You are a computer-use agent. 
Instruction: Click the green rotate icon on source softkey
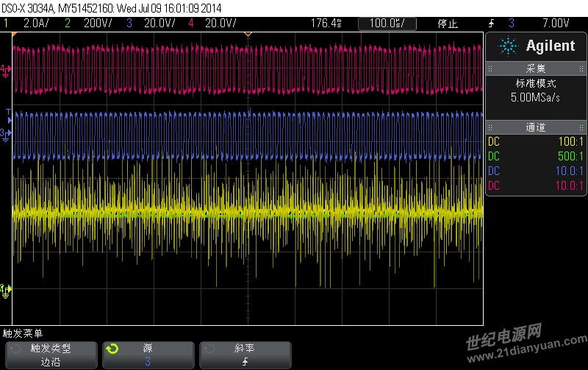112,349
